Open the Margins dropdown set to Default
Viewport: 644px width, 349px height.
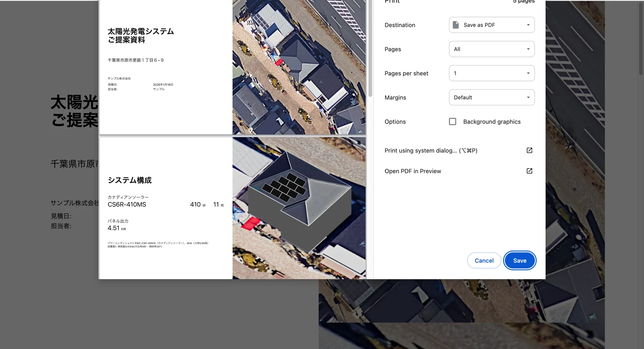[x=492, y=97]
